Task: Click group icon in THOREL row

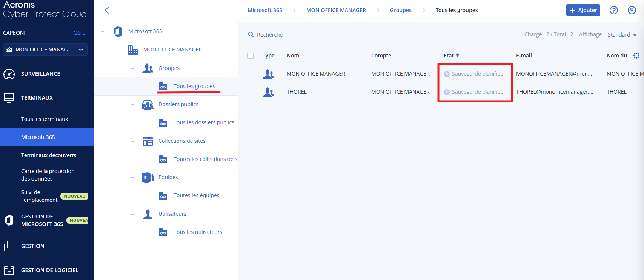Action: (268, 92)
